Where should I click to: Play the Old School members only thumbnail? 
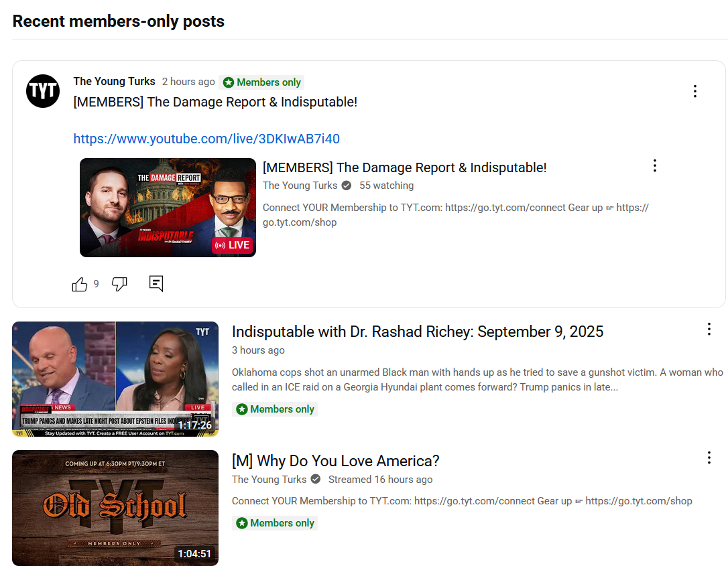click(115, 508)
